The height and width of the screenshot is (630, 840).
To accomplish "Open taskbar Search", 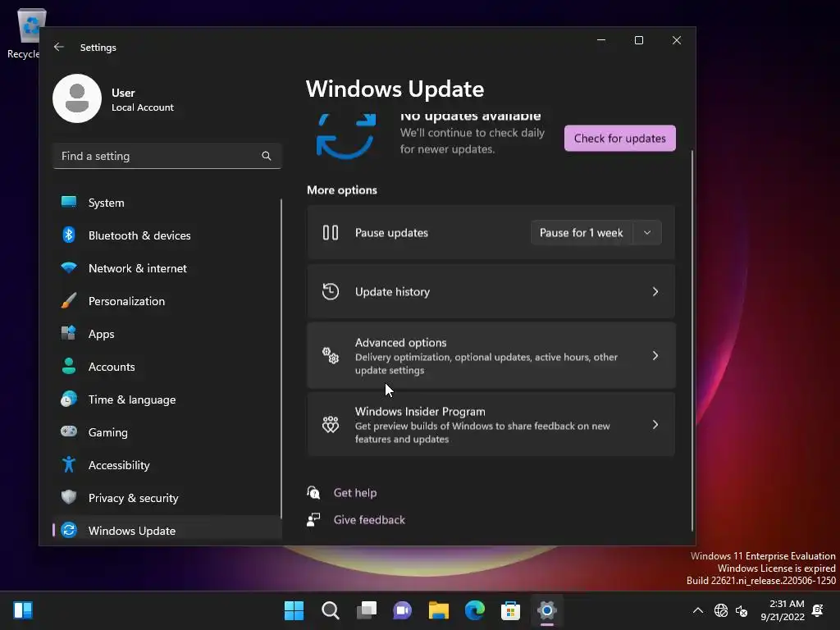I will [330, 610].
